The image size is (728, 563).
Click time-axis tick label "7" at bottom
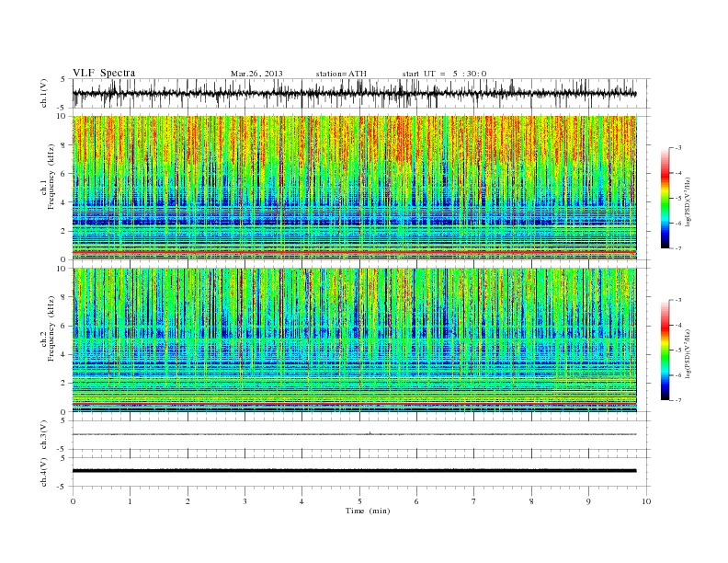click(474, 501)
